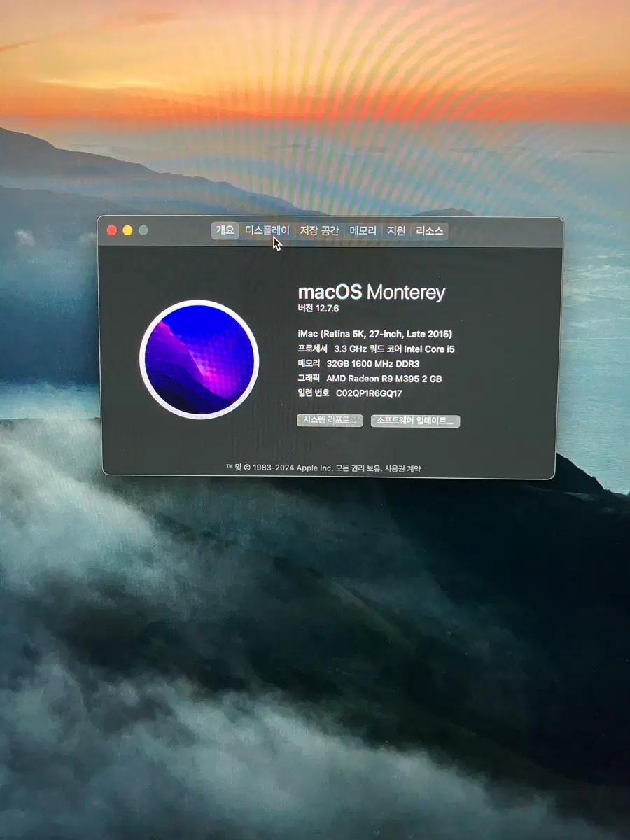Switch to the 디스플레이 tab
Viewport: 630px width, 840px height.
267,230
